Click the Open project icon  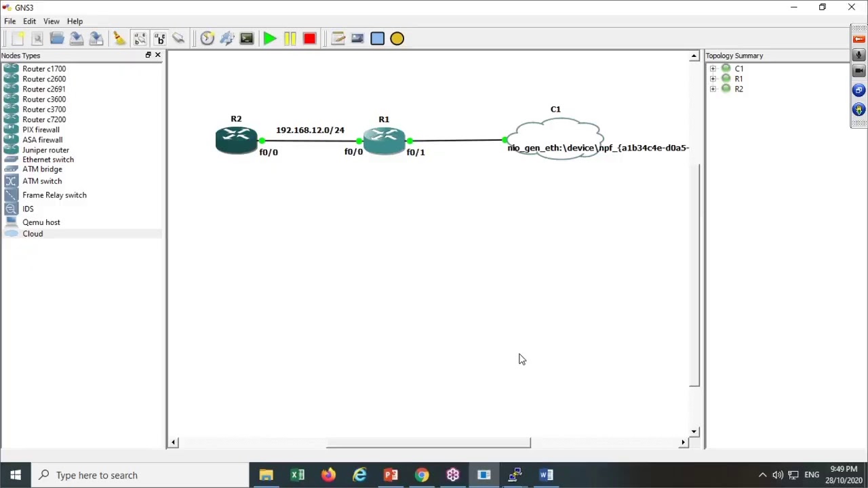[57, 39]
